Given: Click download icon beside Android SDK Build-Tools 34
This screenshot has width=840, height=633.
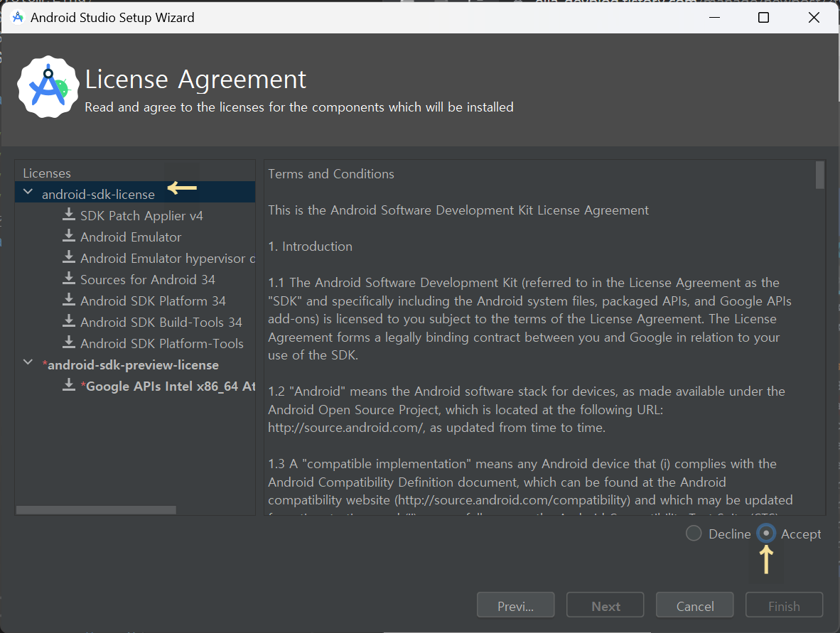Looking at the screenshot, I should 68,322.
